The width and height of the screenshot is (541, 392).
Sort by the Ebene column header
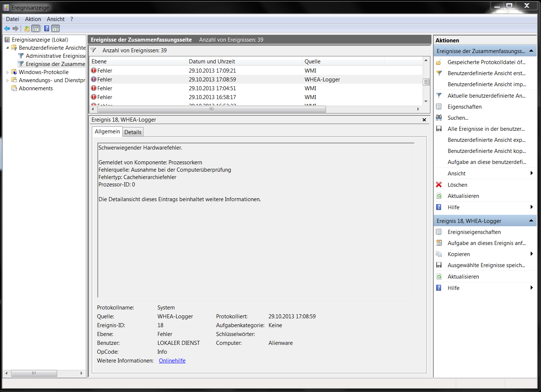[138, 62]
